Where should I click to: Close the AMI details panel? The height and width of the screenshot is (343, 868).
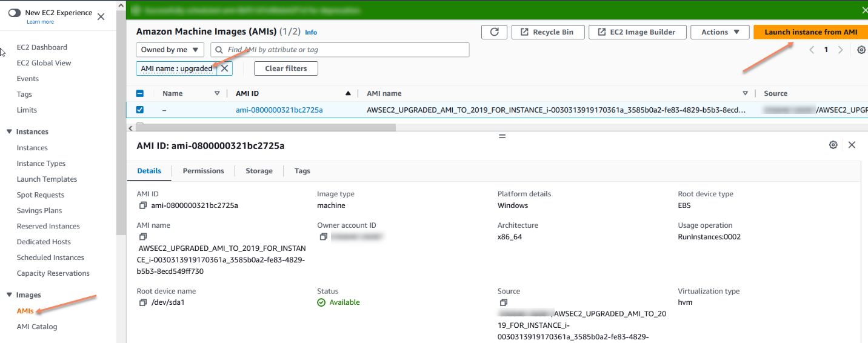coord(852,145)
